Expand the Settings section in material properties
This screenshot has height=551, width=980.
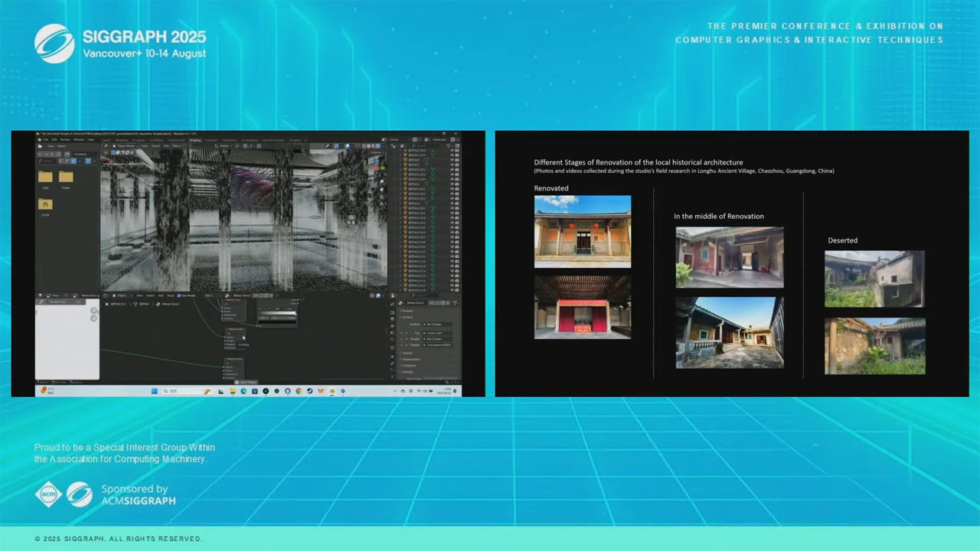click(408, 372)
